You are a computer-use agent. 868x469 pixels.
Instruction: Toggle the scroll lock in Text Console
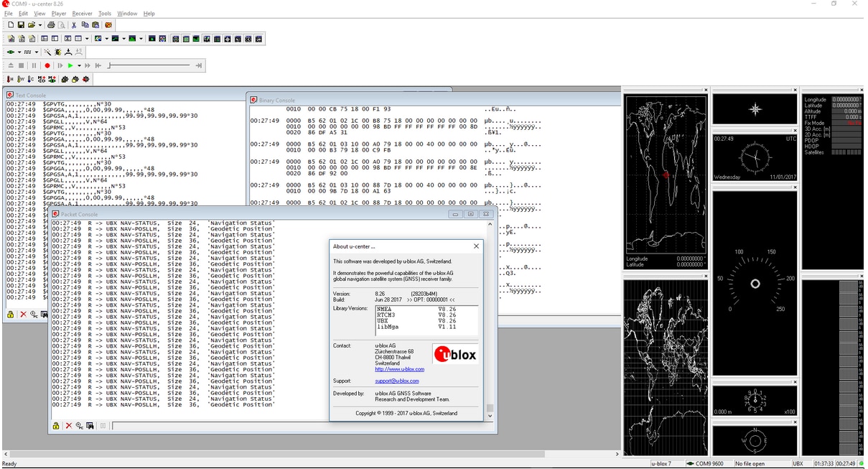pyautogui.click(x=10, y=314)
